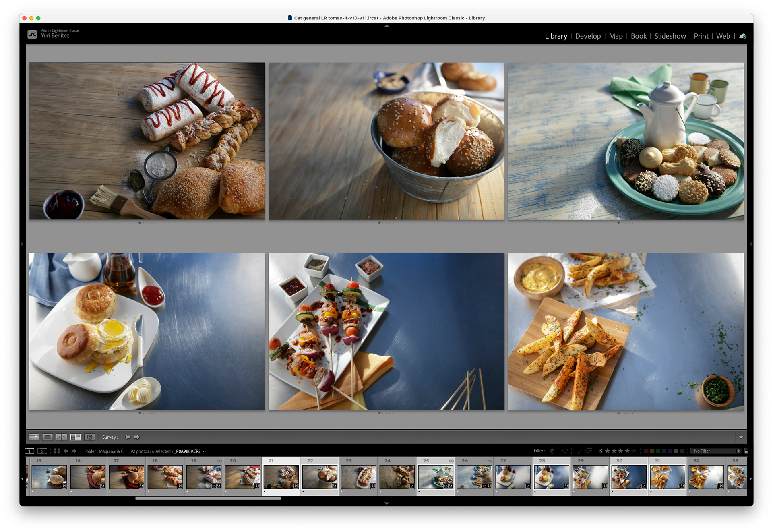
Task: Open Compare XY view
Action: tap(61, 437)
